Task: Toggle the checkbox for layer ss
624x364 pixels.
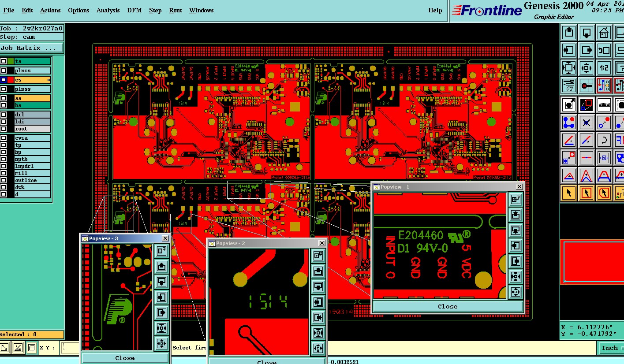Action: click(x=4, y=98)
